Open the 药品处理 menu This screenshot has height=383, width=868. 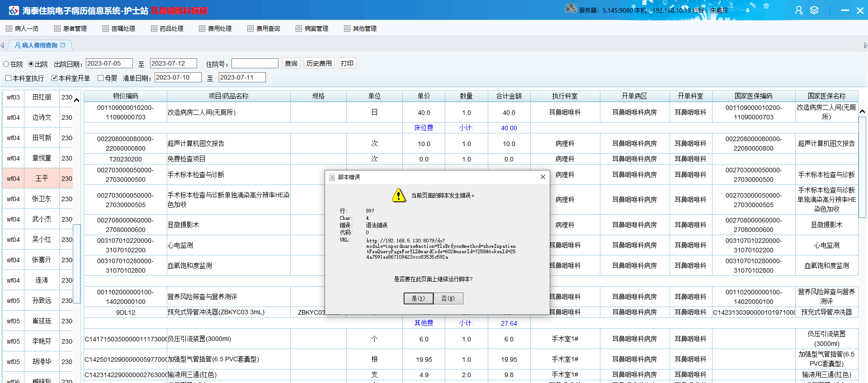click(167, 28)
